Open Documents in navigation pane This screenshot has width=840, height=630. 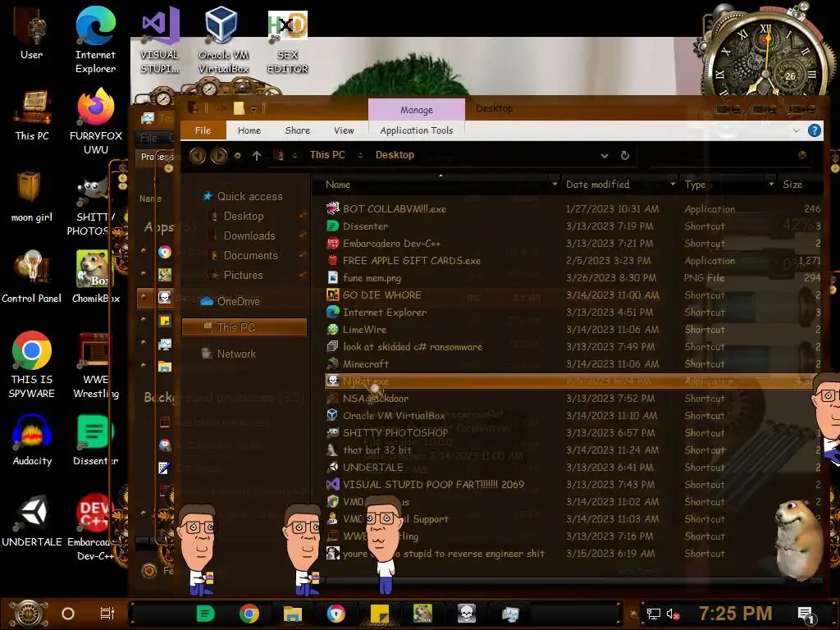point(251,256)
